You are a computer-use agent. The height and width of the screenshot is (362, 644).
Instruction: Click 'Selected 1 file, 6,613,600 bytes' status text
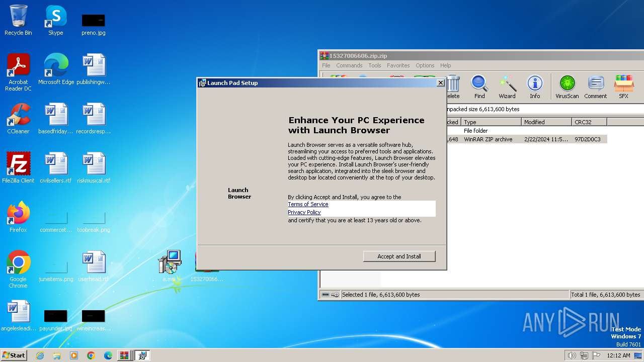click(381, 295)
